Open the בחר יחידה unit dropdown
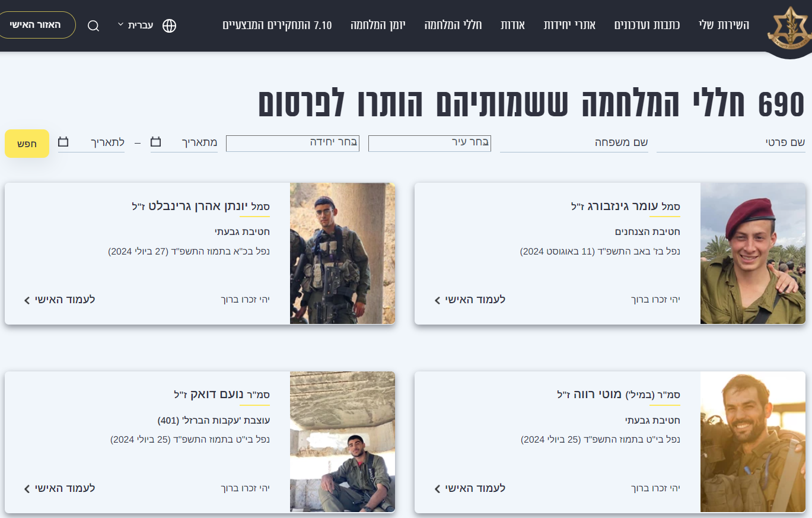Image resolution: width=812 pixels, height=518 pixels. pos(292,143)
